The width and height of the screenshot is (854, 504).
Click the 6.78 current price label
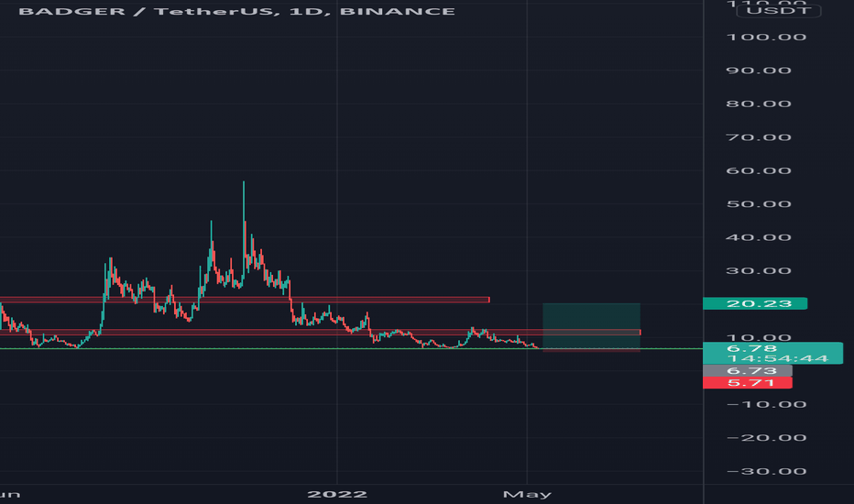[x=751, y=348]
